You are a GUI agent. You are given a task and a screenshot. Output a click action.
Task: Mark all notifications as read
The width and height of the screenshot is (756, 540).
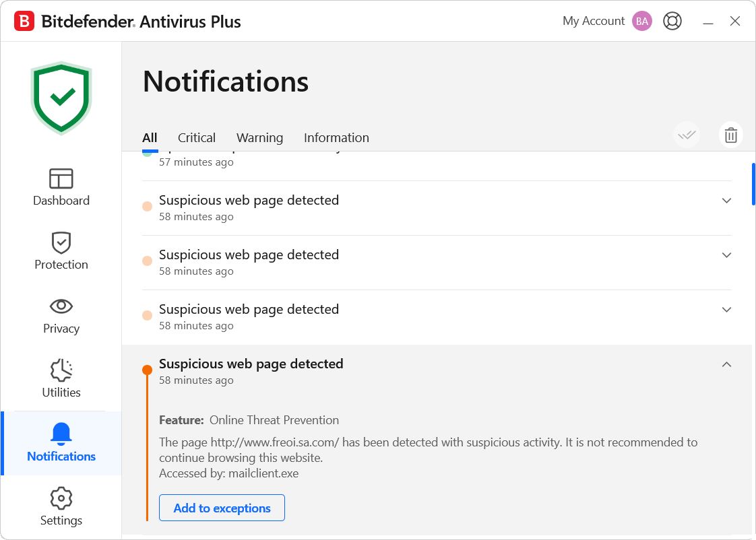(x=687, y=135)
